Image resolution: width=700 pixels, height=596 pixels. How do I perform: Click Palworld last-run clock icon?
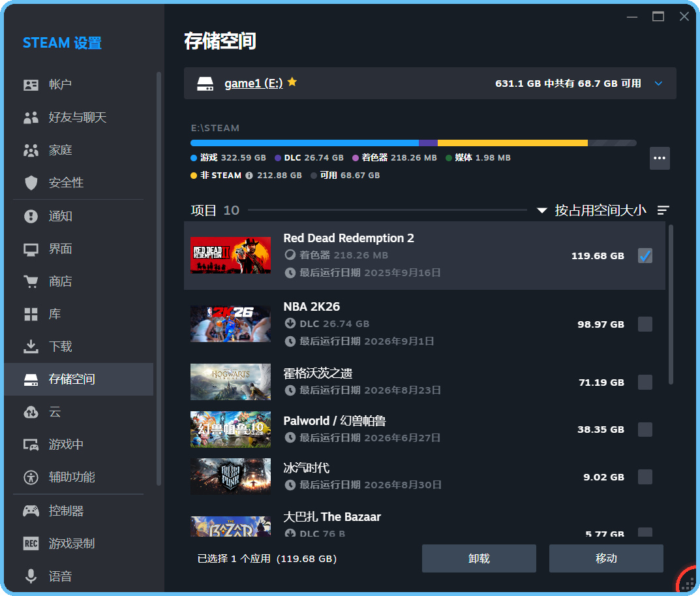[290, 438]
